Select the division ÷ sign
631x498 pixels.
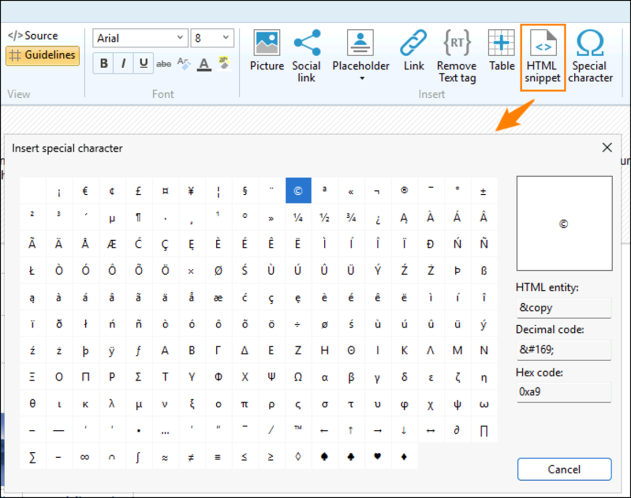(x=298, y=323)
